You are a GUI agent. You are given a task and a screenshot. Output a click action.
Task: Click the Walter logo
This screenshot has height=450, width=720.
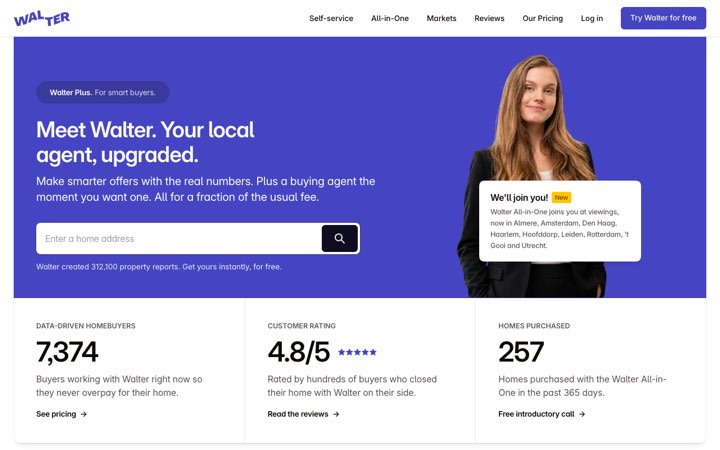coord(42,18)
